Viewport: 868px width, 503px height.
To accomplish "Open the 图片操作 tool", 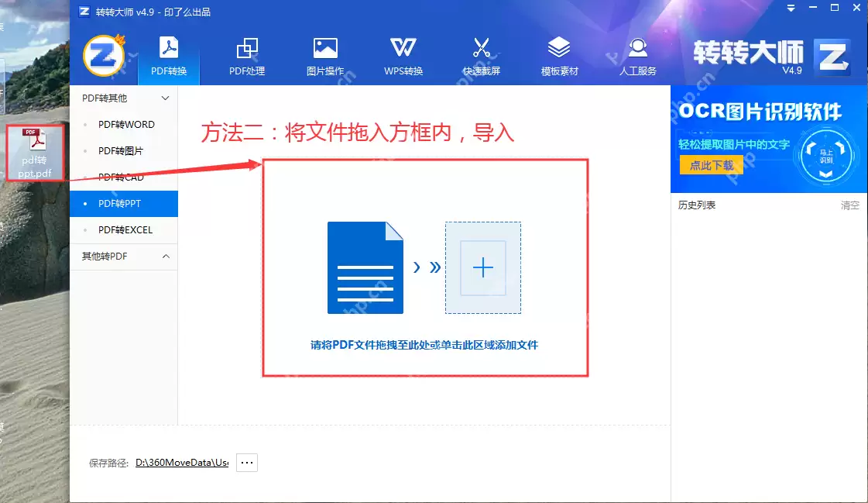I will 325,54.
